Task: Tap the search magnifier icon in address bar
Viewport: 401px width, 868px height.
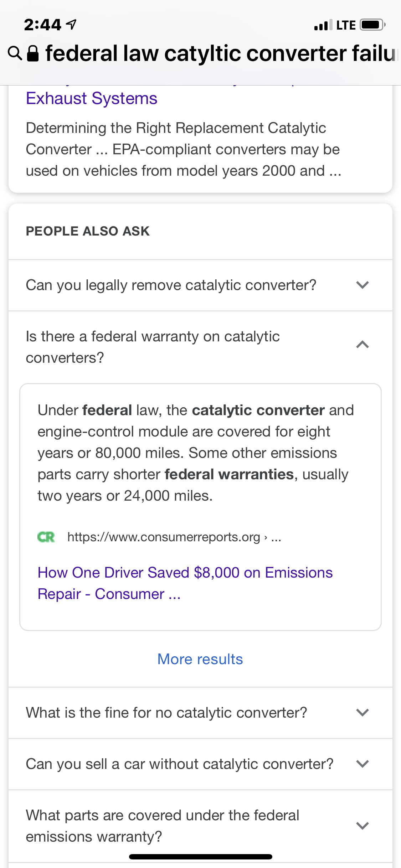Action: 15,53
